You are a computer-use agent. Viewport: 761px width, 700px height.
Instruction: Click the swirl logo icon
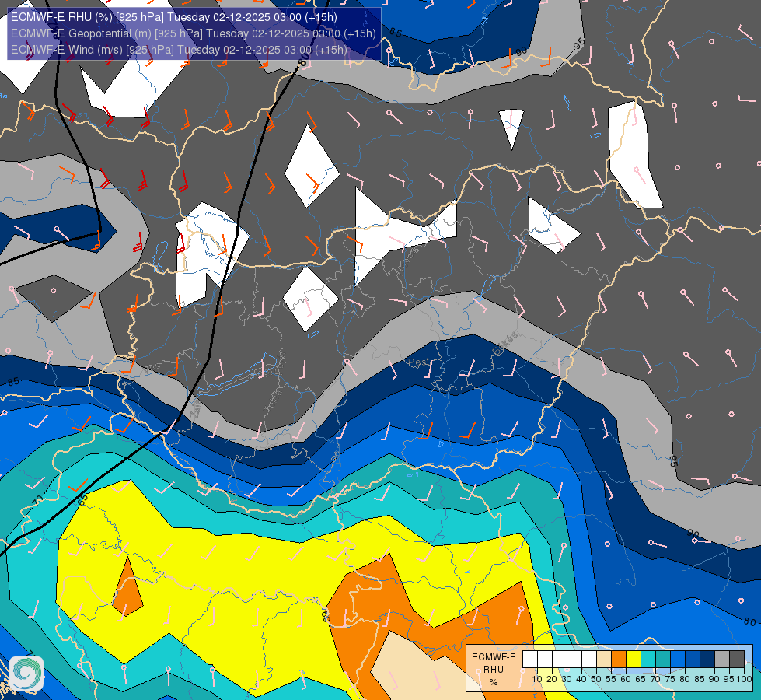(26, 673)
